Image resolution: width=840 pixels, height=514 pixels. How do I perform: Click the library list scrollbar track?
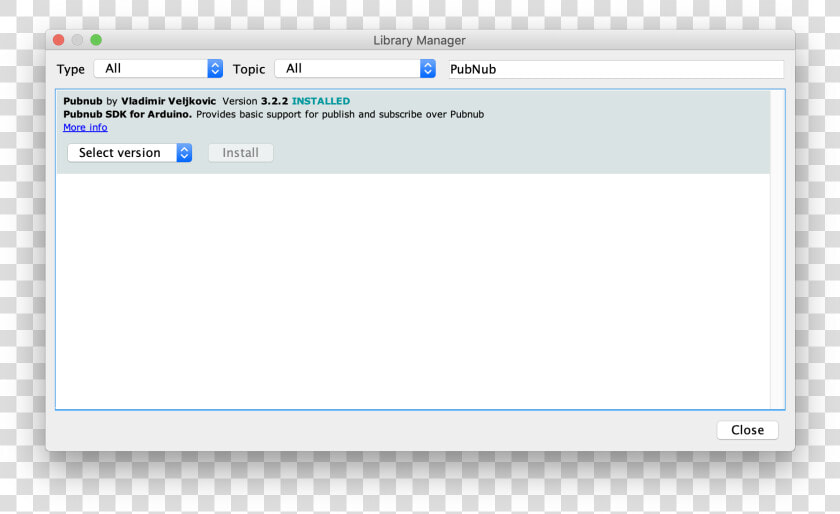pyautogui.click(x=777, y=249)
